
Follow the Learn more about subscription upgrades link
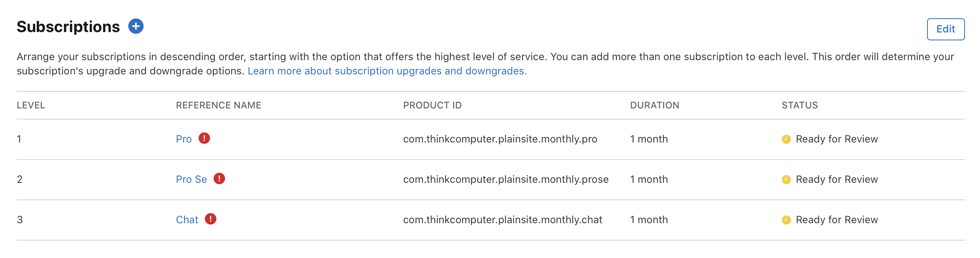[387, 71]
